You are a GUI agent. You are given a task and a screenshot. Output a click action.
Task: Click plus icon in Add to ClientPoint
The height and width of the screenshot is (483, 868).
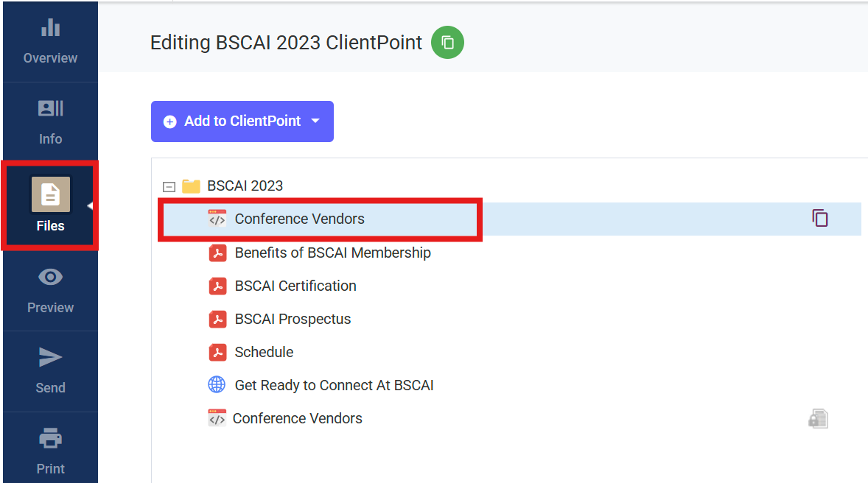click(170, 121)
